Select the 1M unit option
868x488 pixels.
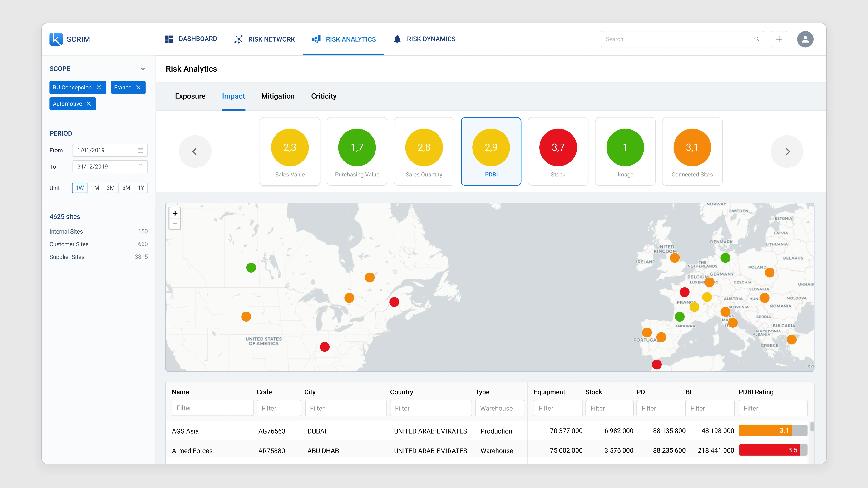pyautogui.click(x=95, y=188)
